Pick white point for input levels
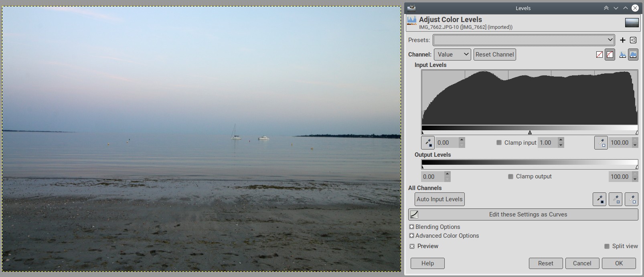Screen dimensions: 644x277 601,143
